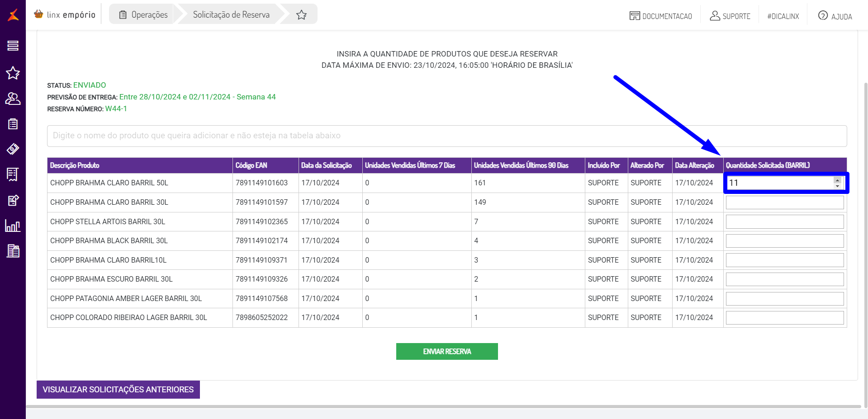Mark page as favorite with breadcrumb star

click(302, 15)
